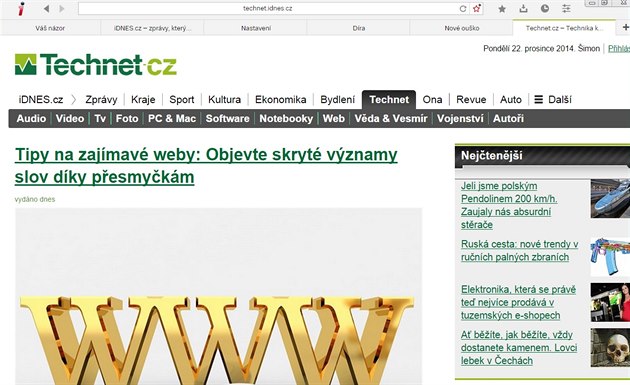This screenshot has height=385, width=630.
Task: Open the Tv subsection
Action: (100, 119)
